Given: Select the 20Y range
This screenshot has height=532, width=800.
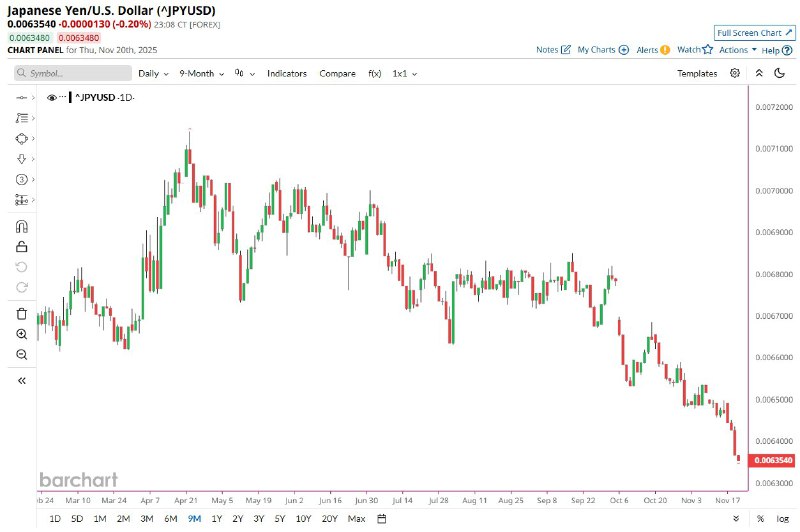Looking at the screenshot, I should (330, 519).
